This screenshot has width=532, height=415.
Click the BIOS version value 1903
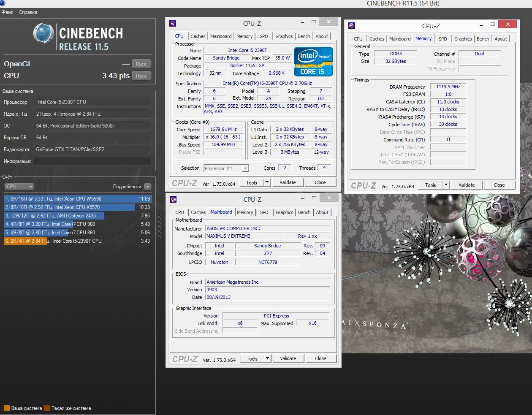267,290
